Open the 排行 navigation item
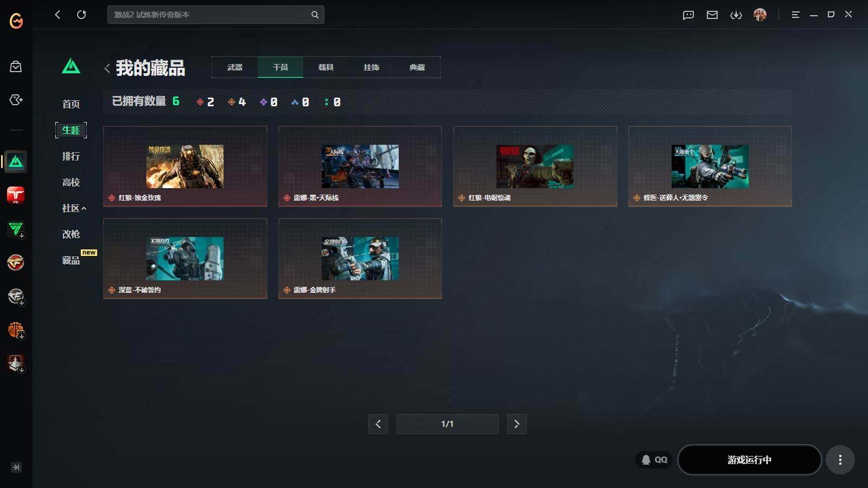868x488 pixels. pyautogui.click(x=71, y=156)
